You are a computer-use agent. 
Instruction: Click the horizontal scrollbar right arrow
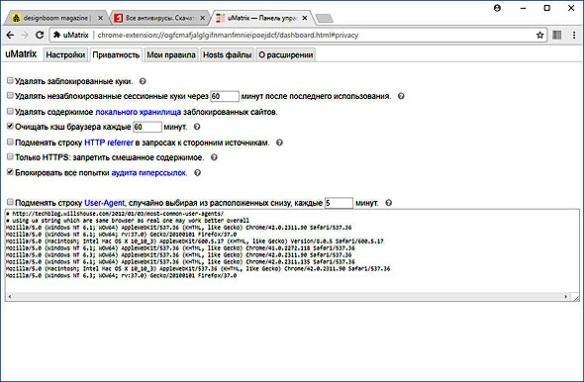pos(566,297)
